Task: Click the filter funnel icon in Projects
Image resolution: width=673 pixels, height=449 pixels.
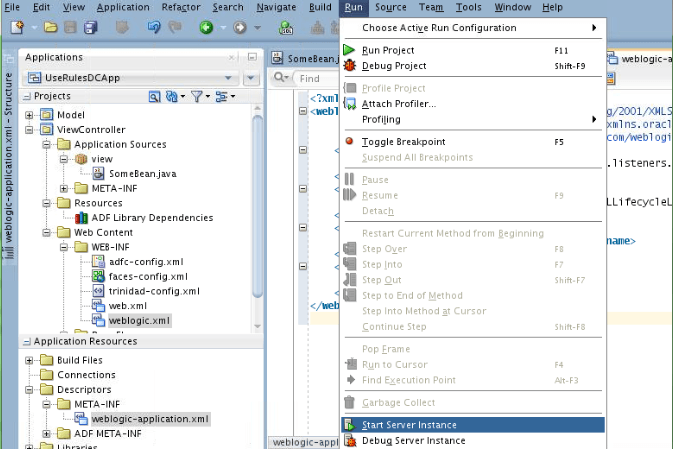Action: coord(197,97)
